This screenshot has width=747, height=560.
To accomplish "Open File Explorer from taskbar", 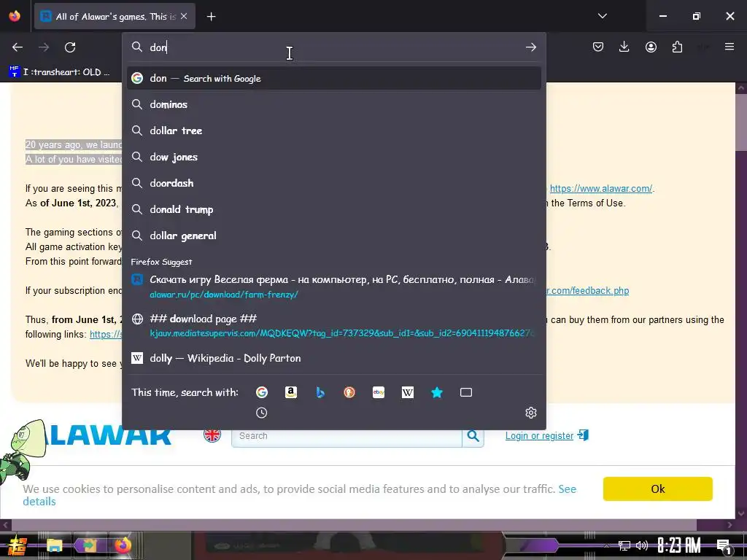I will [x=54, y=545].
